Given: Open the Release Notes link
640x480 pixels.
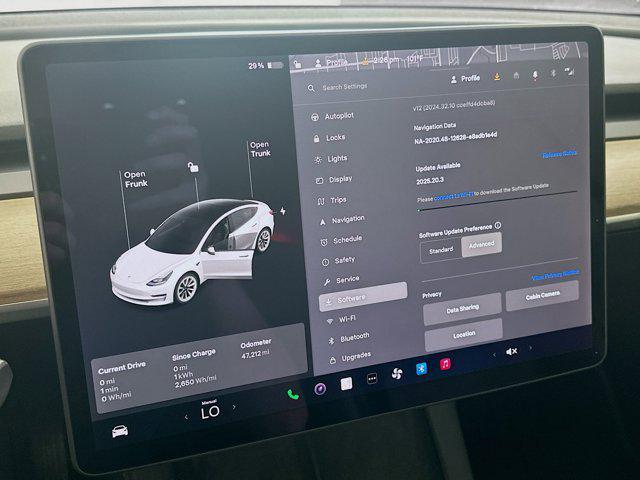Looking at the screenshot, I should (559, 154).
